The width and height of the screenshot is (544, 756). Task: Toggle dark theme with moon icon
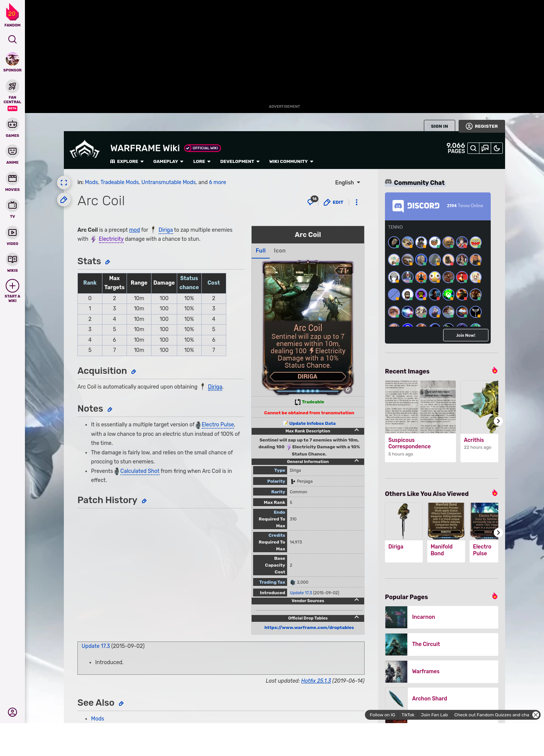(497, 148)
